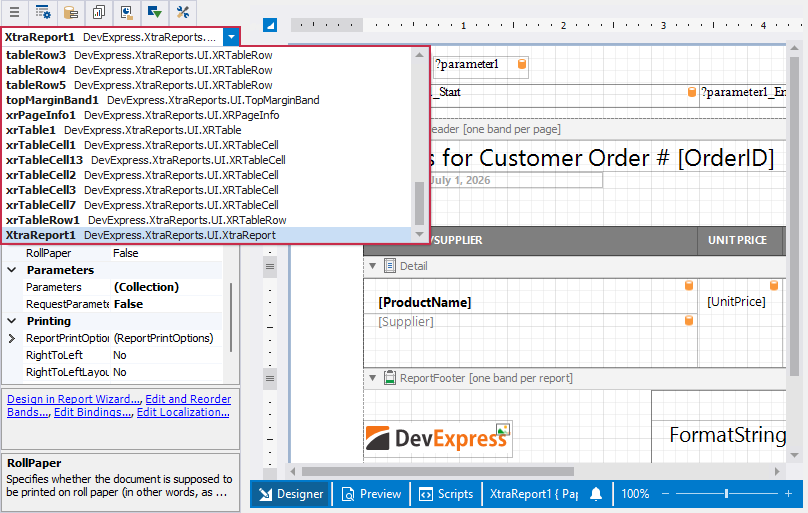The image size is (808, 513).
Task: Click the orange tag on ProductName cell
Action: pyautogui.click(x=688, y=286)
